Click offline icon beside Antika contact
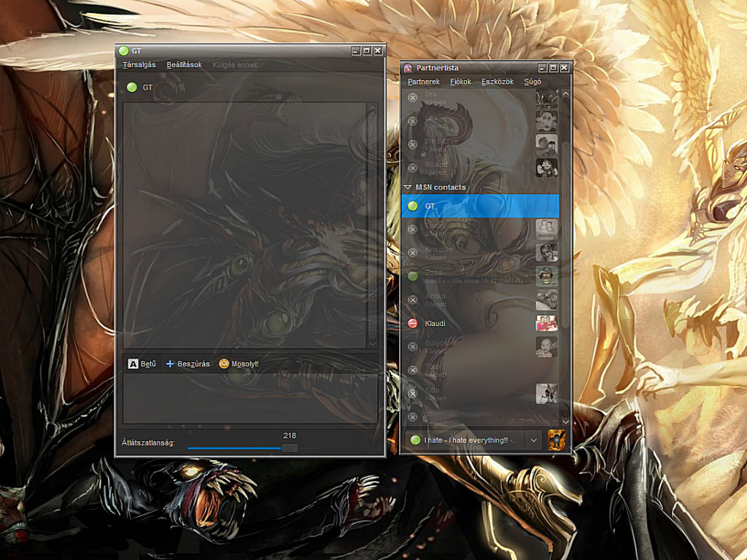 (412, 300)
